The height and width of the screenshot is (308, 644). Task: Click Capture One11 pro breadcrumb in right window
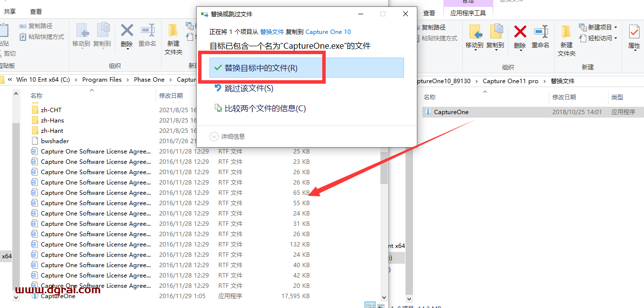click(510, 81)
